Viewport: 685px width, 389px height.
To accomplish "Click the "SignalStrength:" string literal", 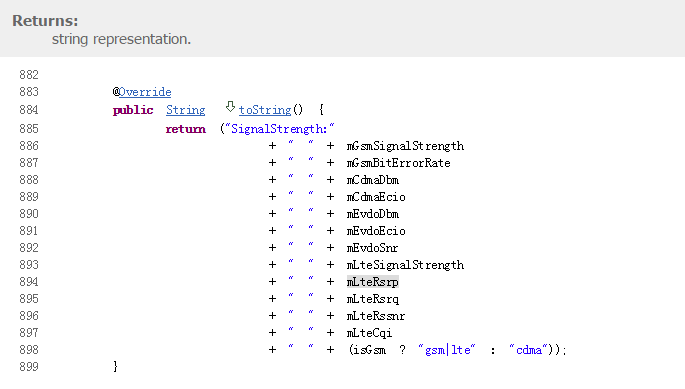I will (x=279, y=129).
